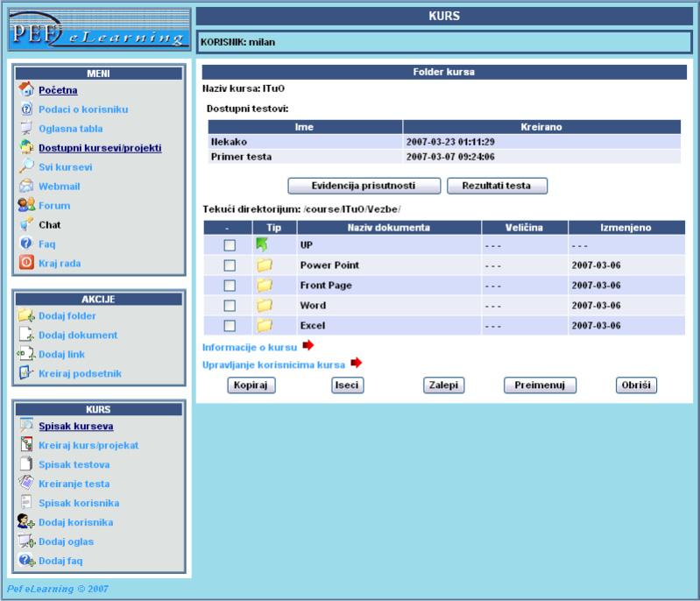Open Oglasna tabla from the menu
This screenshot has width=700, height=601.
point(71,129)
